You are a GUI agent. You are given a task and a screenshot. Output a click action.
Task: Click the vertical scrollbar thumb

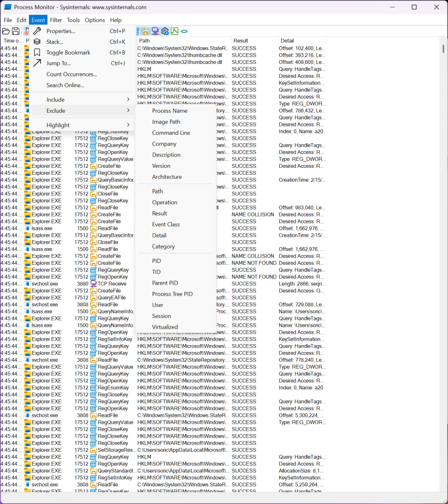tap(443, 49)
